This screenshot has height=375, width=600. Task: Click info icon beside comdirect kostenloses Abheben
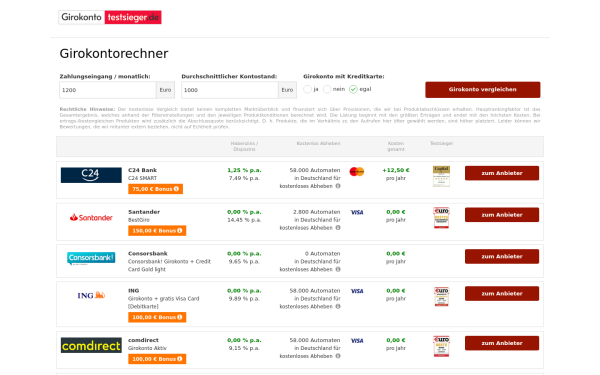[338, 356]
